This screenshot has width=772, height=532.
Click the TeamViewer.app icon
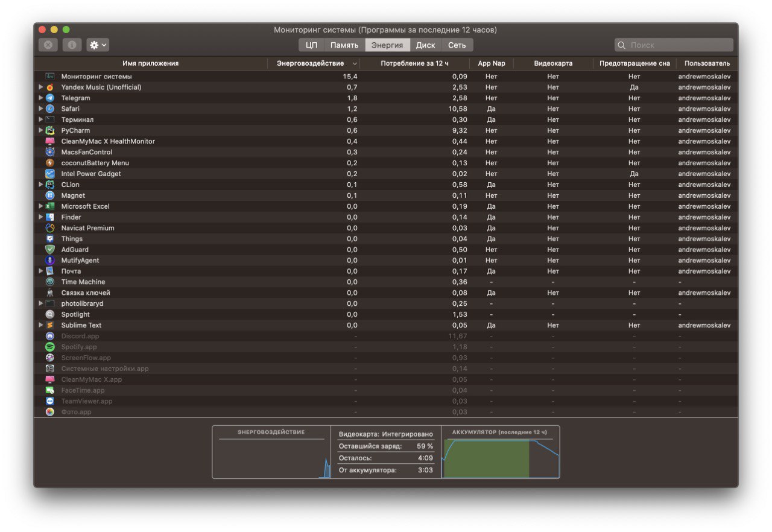pos(50,401)
